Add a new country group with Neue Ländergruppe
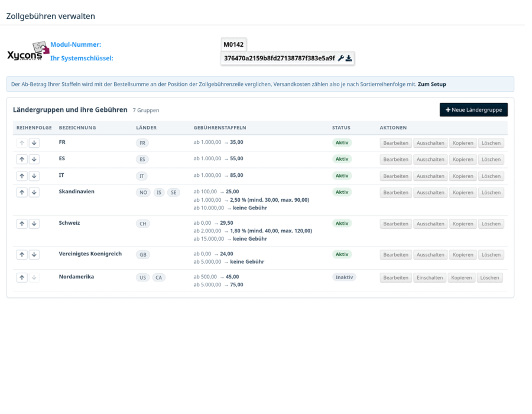 click(473, 109)
